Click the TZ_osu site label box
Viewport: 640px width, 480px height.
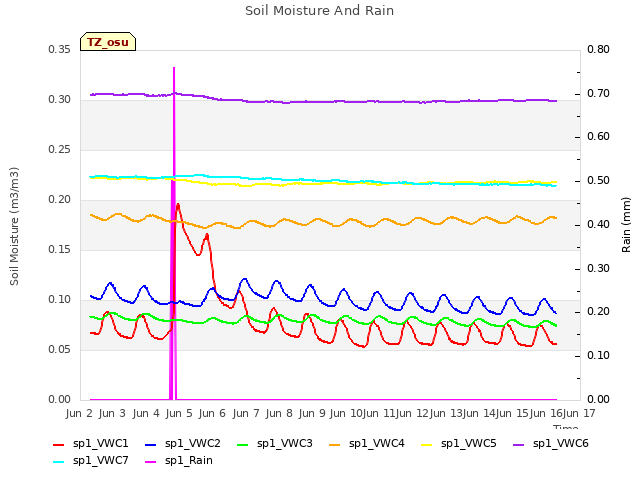pyautogui.click(x=108, y=42)
